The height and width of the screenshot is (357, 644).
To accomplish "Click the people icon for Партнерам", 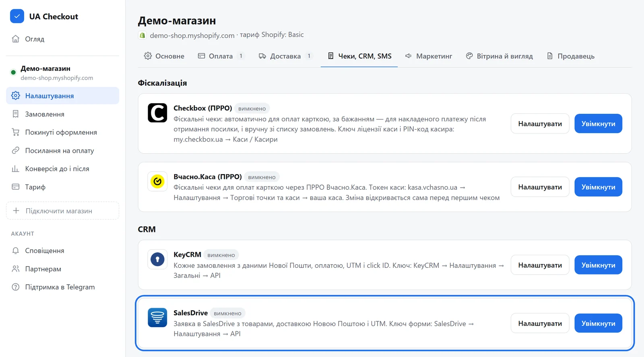I will click(16, 269).
